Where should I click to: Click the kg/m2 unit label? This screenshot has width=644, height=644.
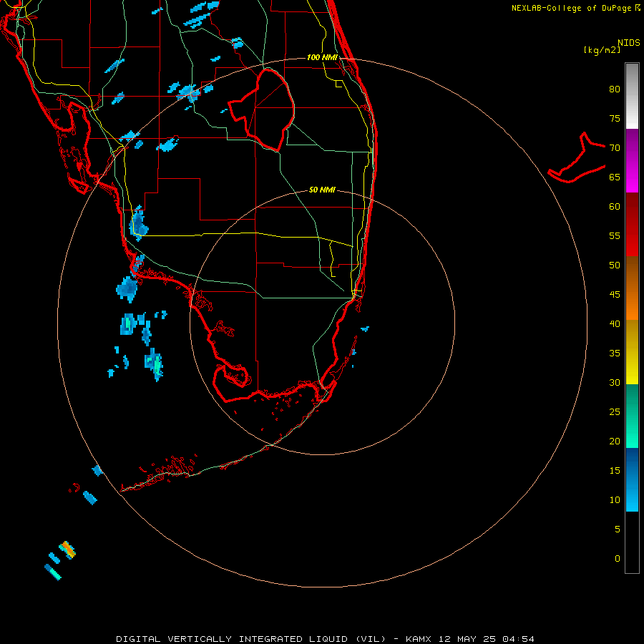(602, 50)
